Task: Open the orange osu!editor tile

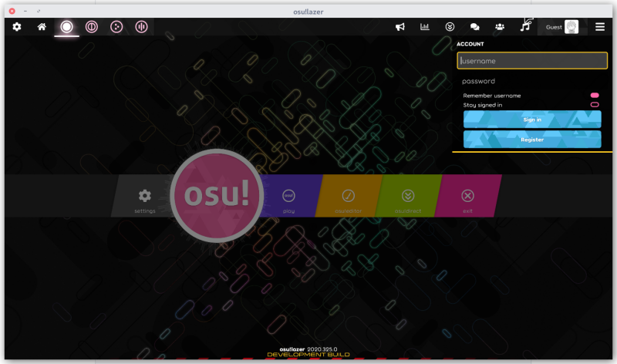Action: 349,196
